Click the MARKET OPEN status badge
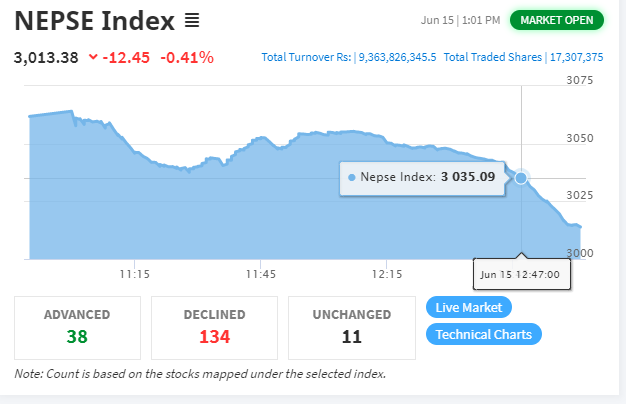The height and width of the screenshot is (404, 626). [557, 20]
